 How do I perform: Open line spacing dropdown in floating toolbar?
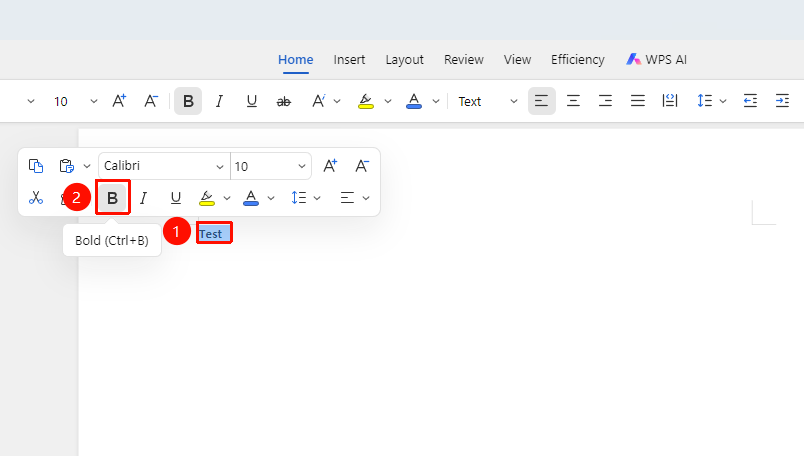pyautogui.click(x=317, y=197)
